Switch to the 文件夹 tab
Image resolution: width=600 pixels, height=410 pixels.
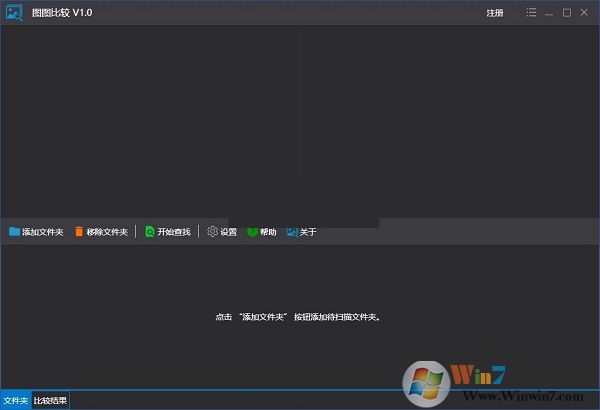16,400
